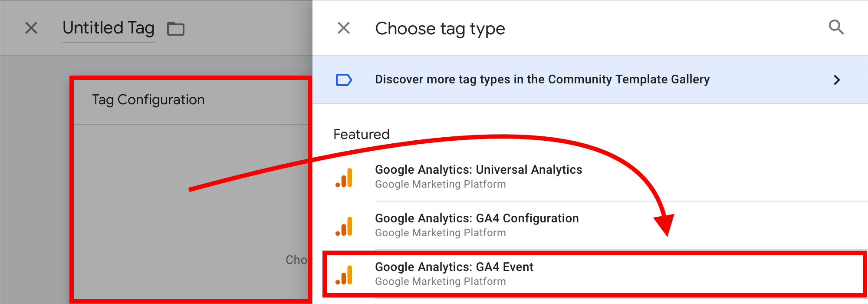Expand Community Template Gallery chevron arrow
This screenshot has height=304, width=868.
[x=837, y=80]
